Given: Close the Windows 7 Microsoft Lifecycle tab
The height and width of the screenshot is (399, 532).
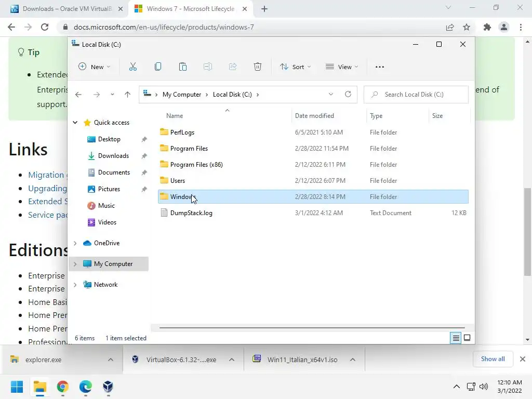Looking at the screenshot, I should pos(245,9).
